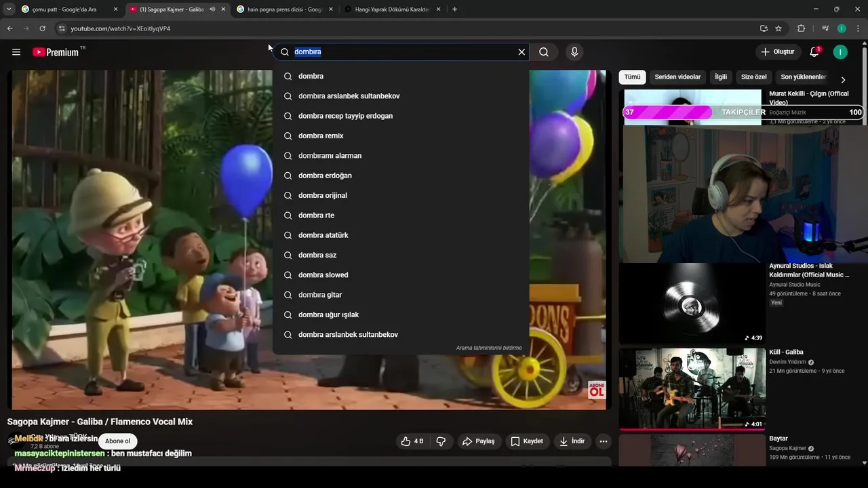Open the Chrome three-dot menu
868x488 pixels.
pos(859,28)
